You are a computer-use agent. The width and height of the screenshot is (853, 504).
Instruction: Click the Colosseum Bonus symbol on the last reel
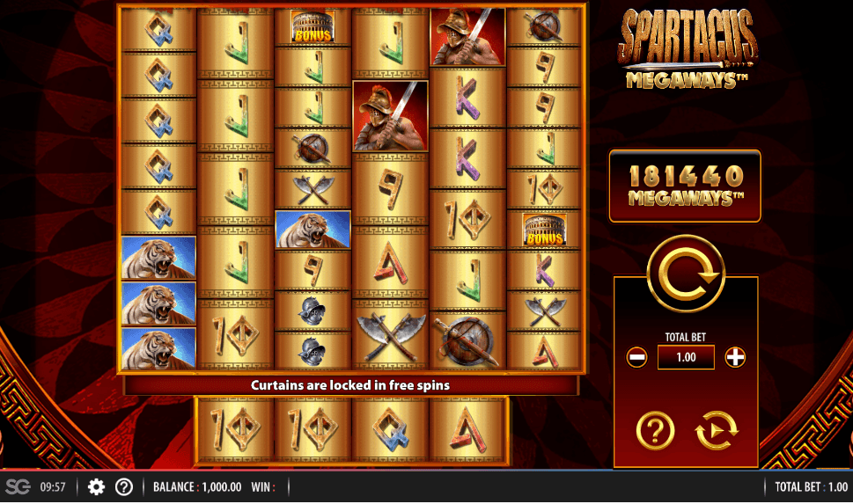point(543,230)
